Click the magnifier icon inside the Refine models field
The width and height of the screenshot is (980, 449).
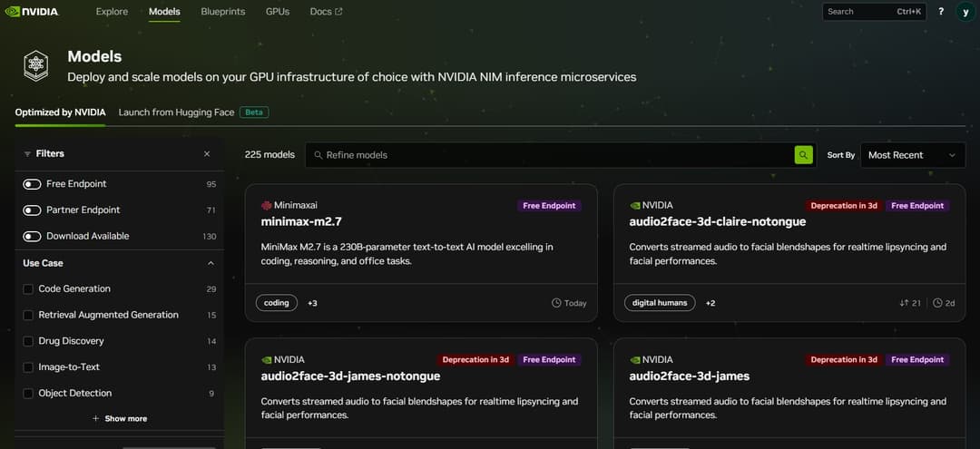pos(318,155)
